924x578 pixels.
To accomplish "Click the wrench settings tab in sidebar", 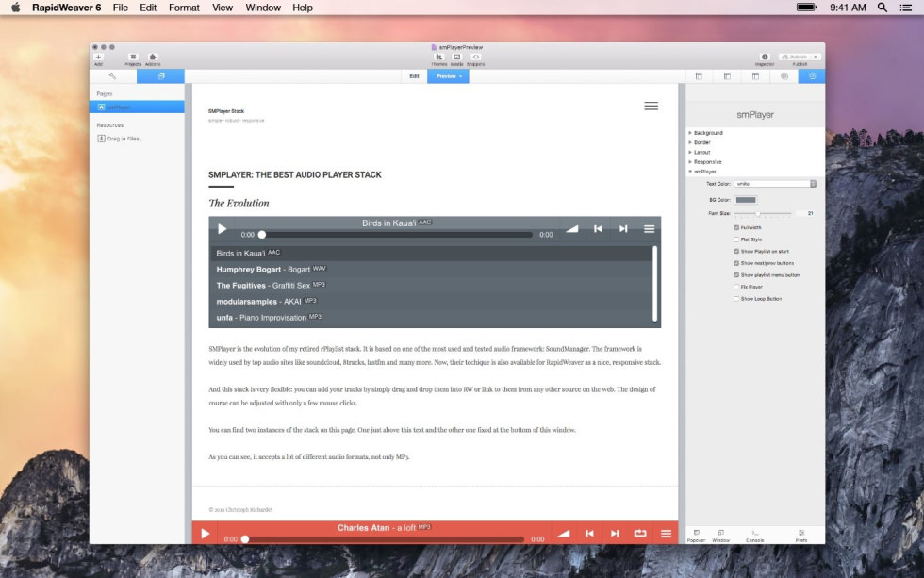I will (x=112, y=76).
